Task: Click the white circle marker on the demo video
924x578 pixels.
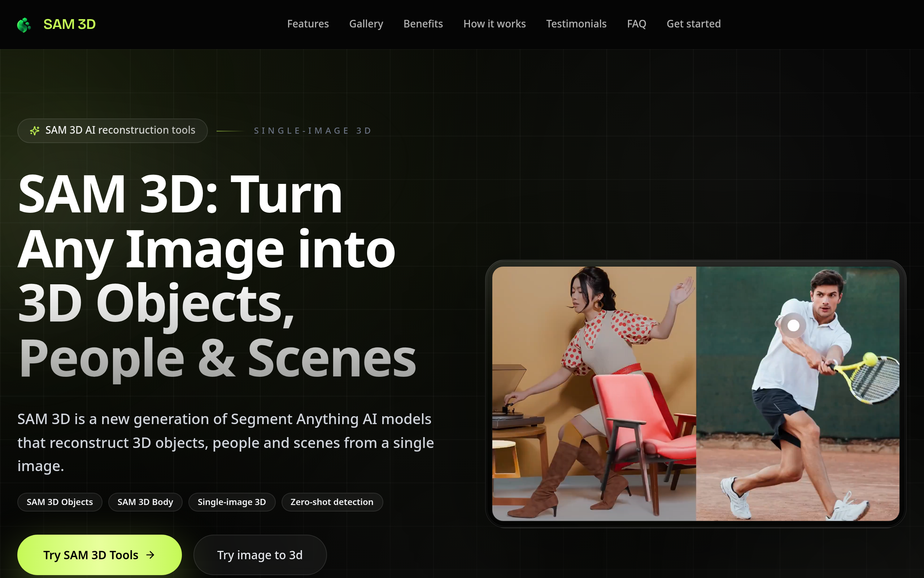Action: tap(793, 325)
